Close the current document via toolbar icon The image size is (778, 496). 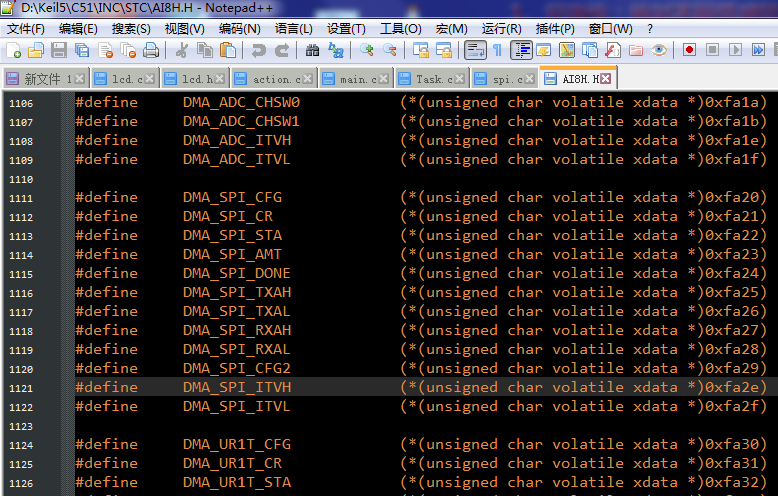(x=105, y=51)
